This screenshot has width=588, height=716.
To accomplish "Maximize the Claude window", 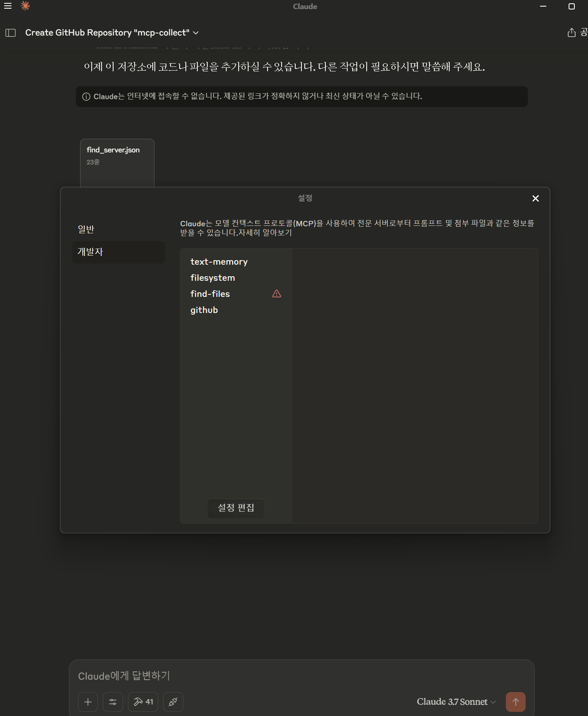I will pos(571,6).
